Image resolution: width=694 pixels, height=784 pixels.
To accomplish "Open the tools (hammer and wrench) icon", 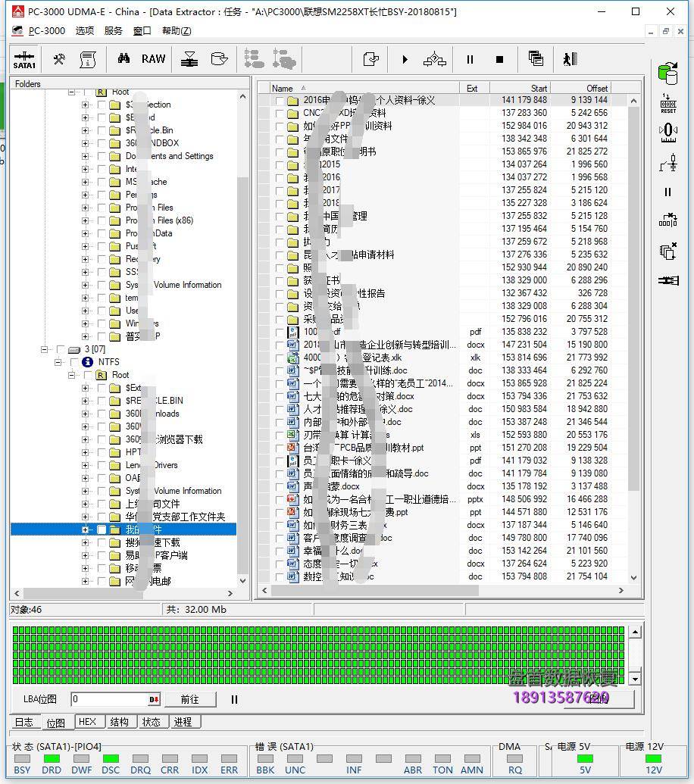I will click(x=58, y=59).
